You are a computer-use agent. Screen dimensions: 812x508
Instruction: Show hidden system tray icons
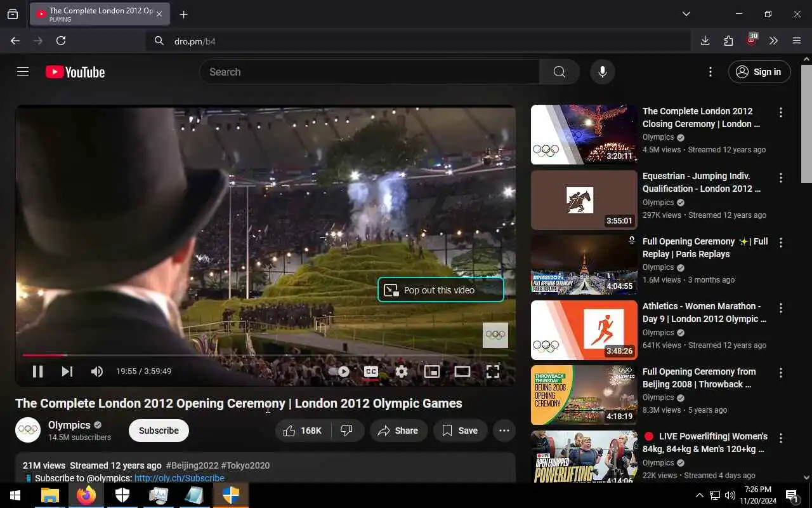pyautogui.click(x=699, y=495)
